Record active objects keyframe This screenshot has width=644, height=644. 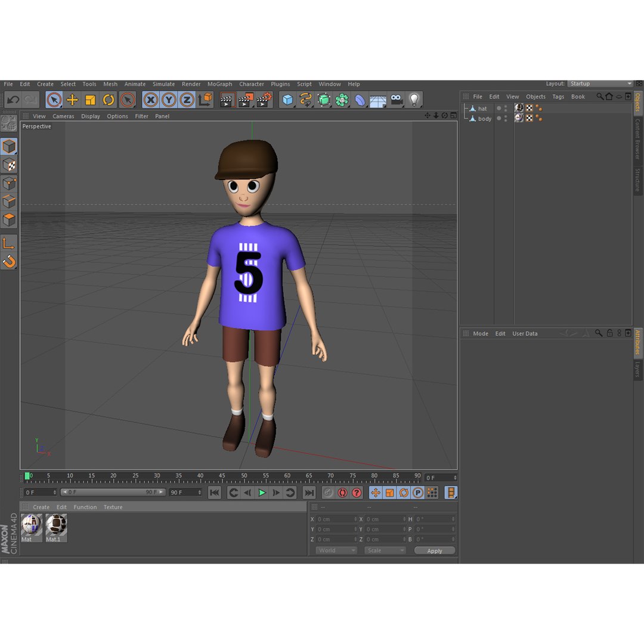coord(328,493)
